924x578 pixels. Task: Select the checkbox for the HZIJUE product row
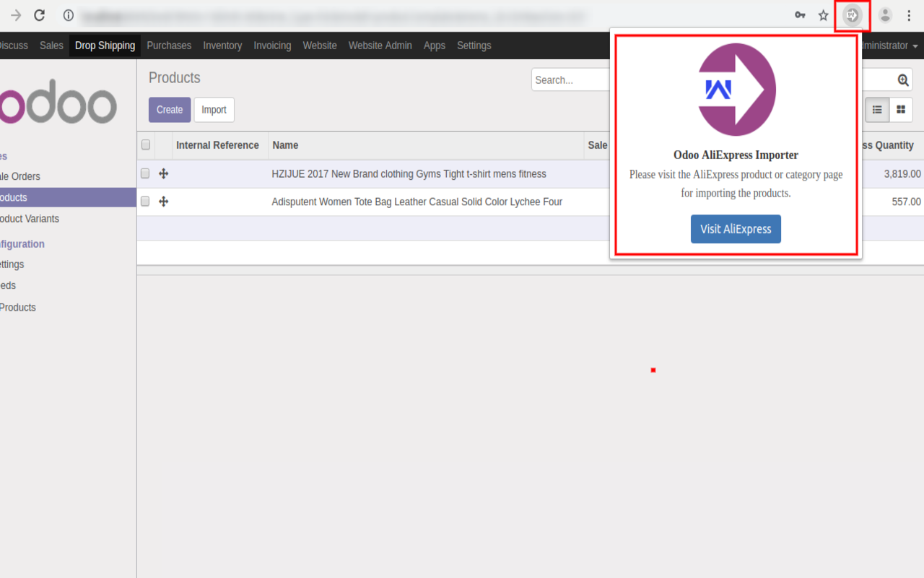145,173
